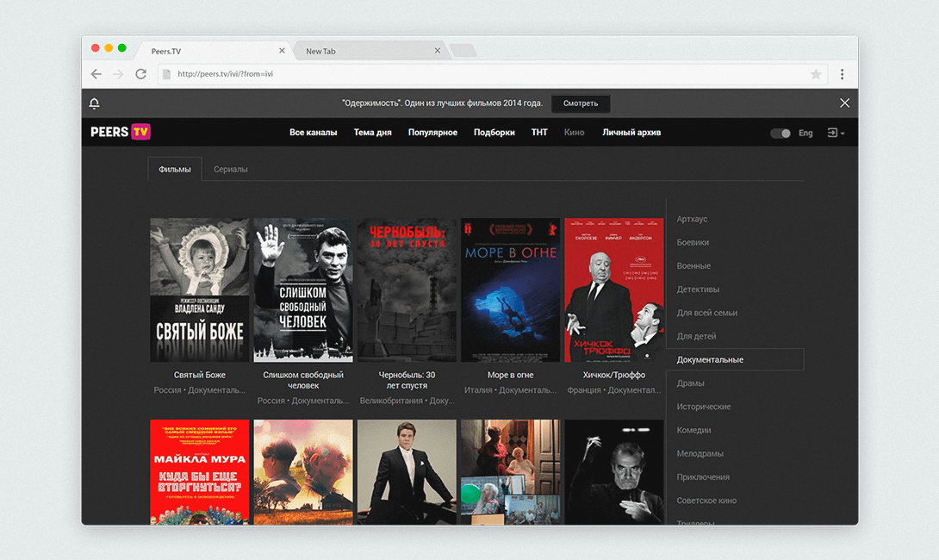Select the Артхаус genre
This screenshot has height=560, width=939.
[692, 219]
